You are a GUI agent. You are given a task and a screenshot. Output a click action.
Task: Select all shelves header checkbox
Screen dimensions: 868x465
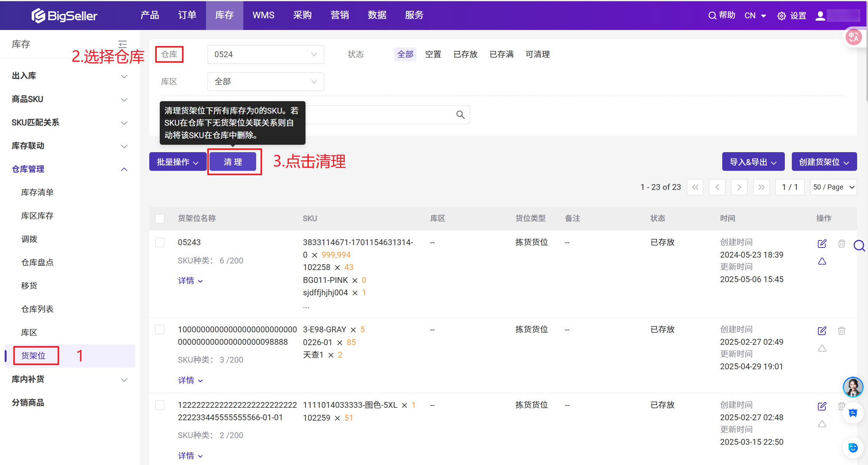[160, 218]
